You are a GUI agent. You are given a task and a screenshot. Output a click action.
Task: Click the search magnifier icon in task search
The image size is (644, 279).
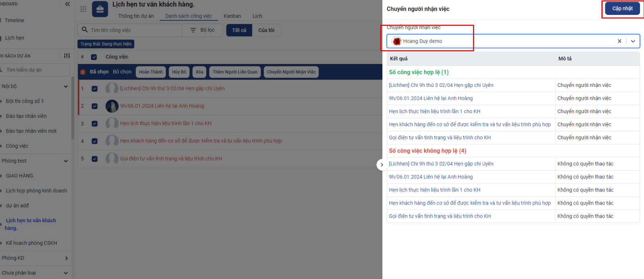[85, 30]
